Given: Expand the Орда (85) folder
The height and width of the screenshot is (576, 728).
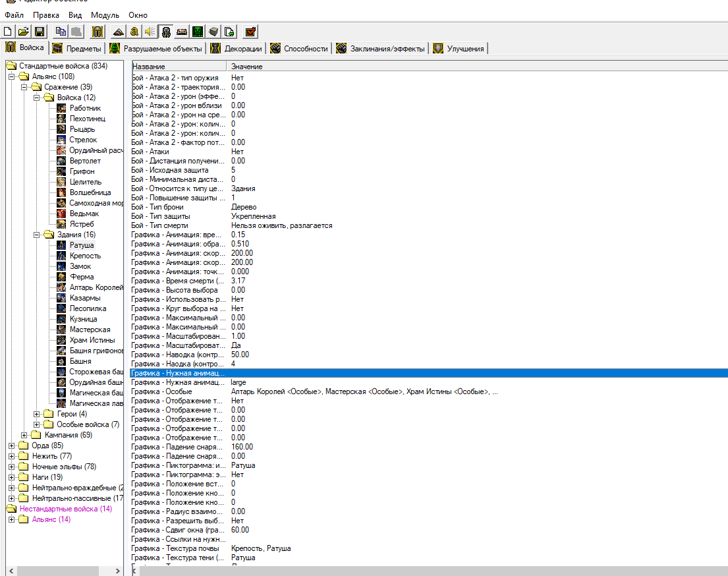Looking at the screenshot, I should click(x=12, y=446).
